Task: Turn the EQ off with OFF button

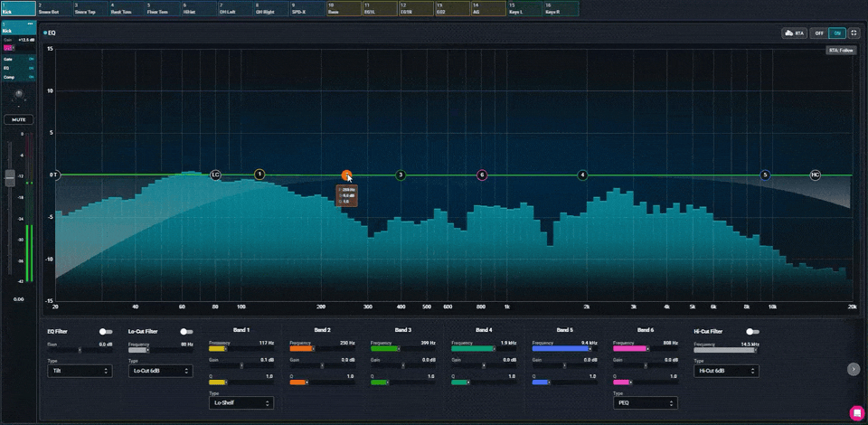Action: coord(819,33)
